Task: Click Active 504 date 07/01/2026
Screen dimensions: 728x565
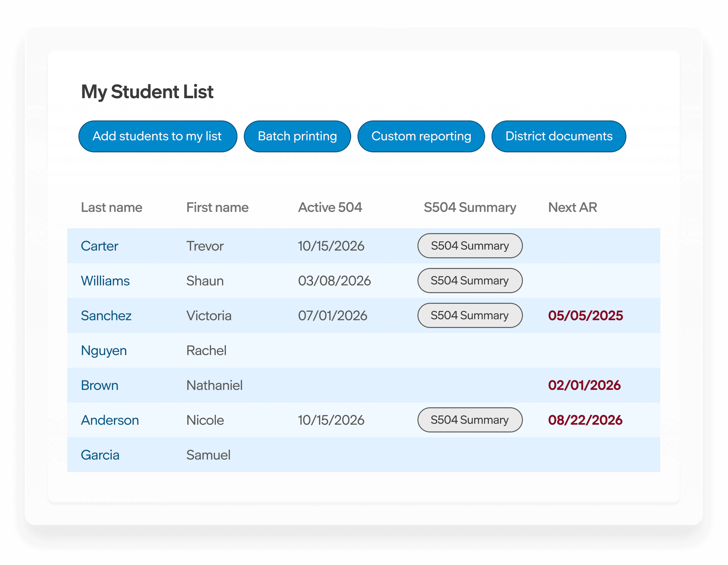Action: (333, 316)
